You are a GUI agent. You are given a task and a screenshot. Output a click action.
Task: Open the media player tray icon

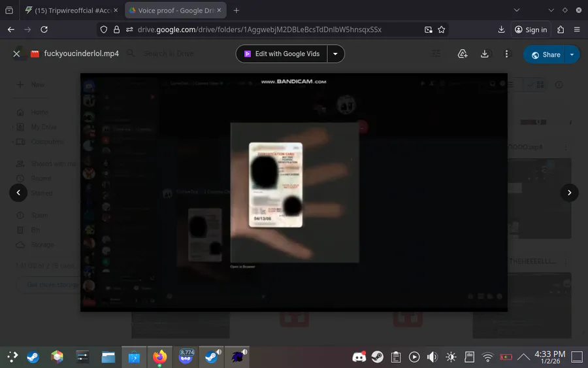(x=414, y=357)
